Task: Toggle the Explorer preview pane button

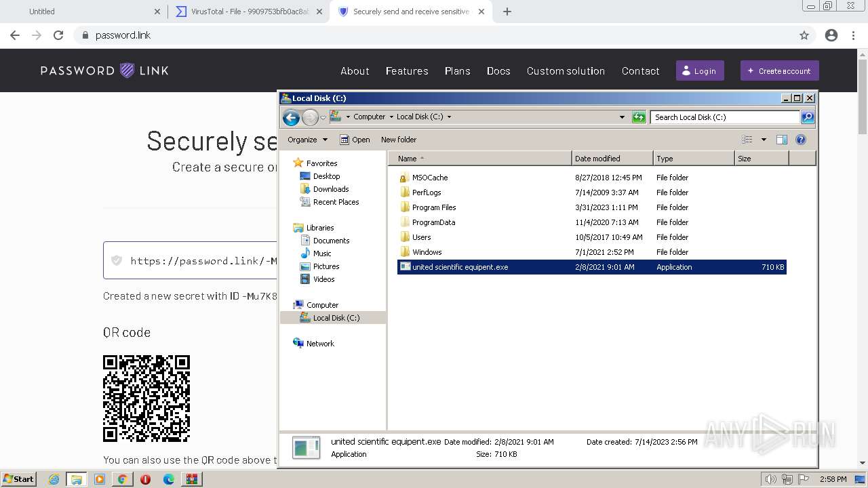Action: 782,140
